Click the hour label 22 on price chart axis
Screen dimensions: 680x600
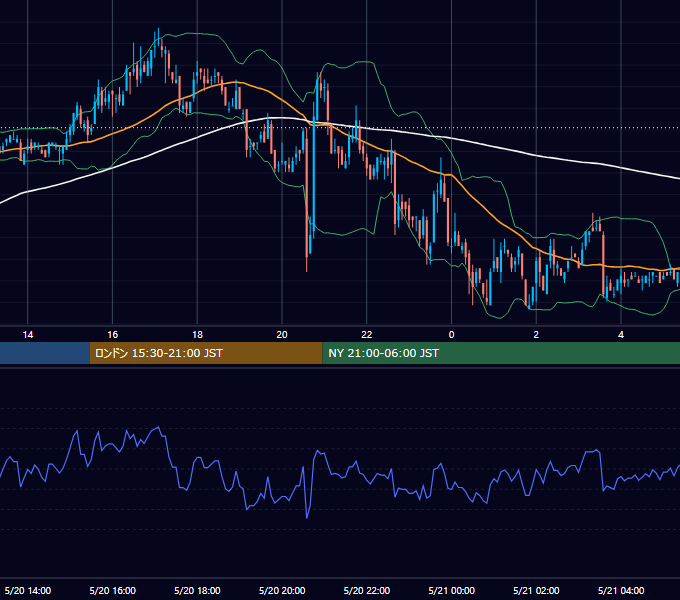(367, 335)
